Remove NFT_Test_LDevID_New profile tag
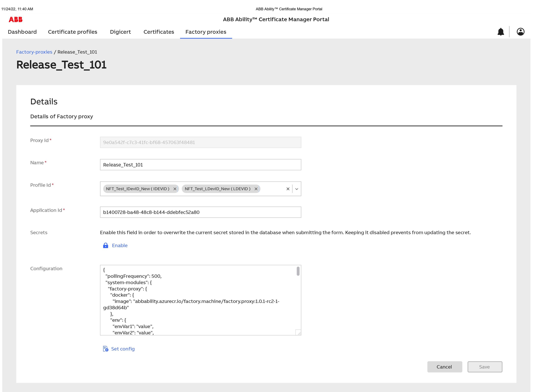This screenshot has height=392, width=536. click(x=256, y=189)
